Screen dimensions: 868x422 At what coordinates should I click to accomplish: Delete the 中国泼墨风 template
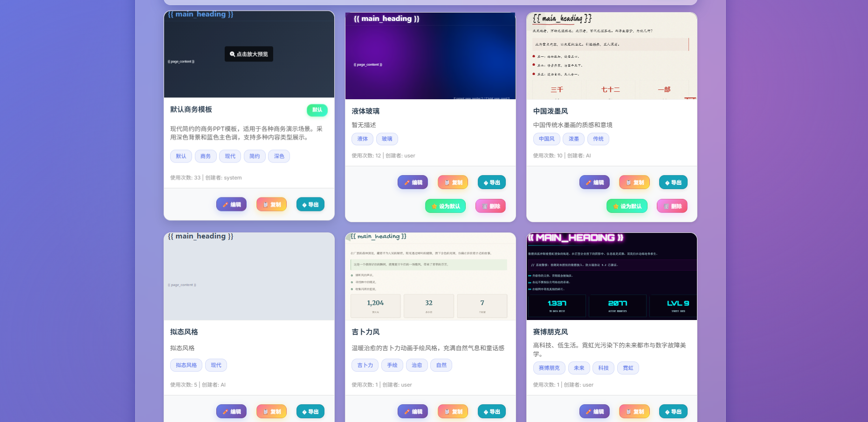(x=672, y=205)
